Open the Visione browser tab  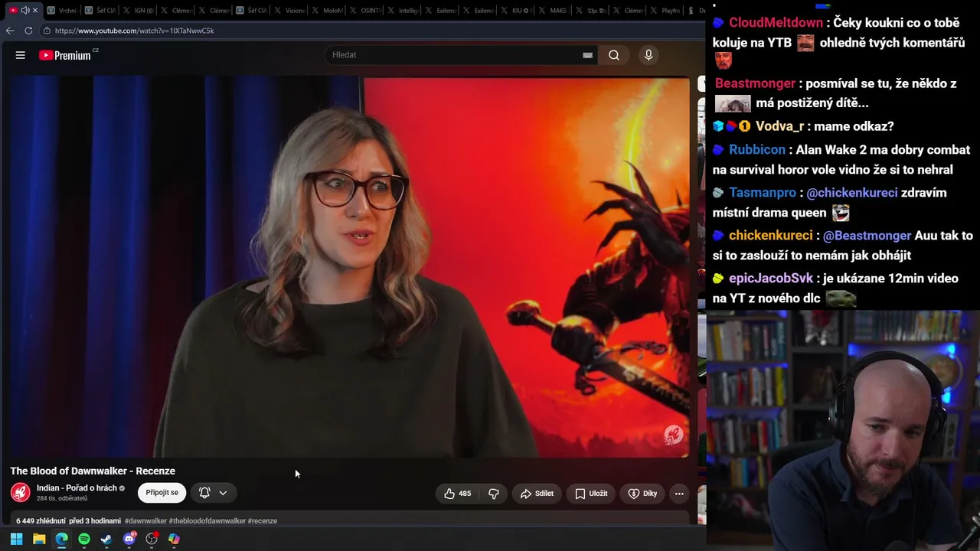[x=289, y=10]
